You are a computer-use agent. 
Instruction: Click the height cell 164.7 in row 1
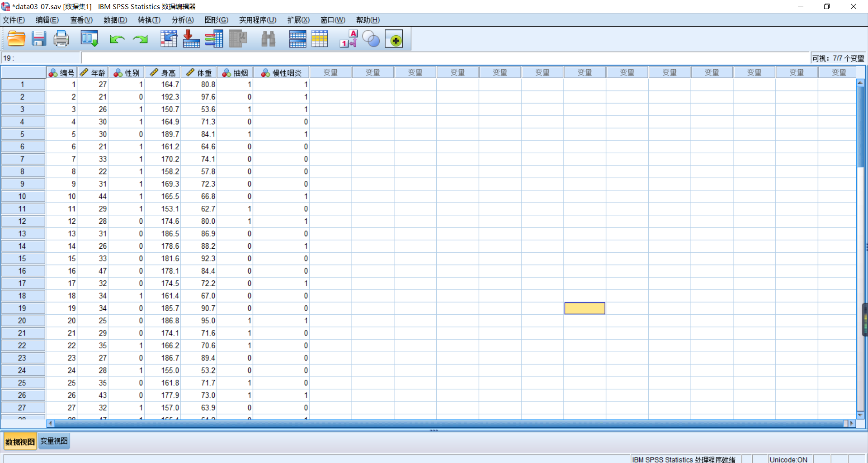tap(163, 85)
